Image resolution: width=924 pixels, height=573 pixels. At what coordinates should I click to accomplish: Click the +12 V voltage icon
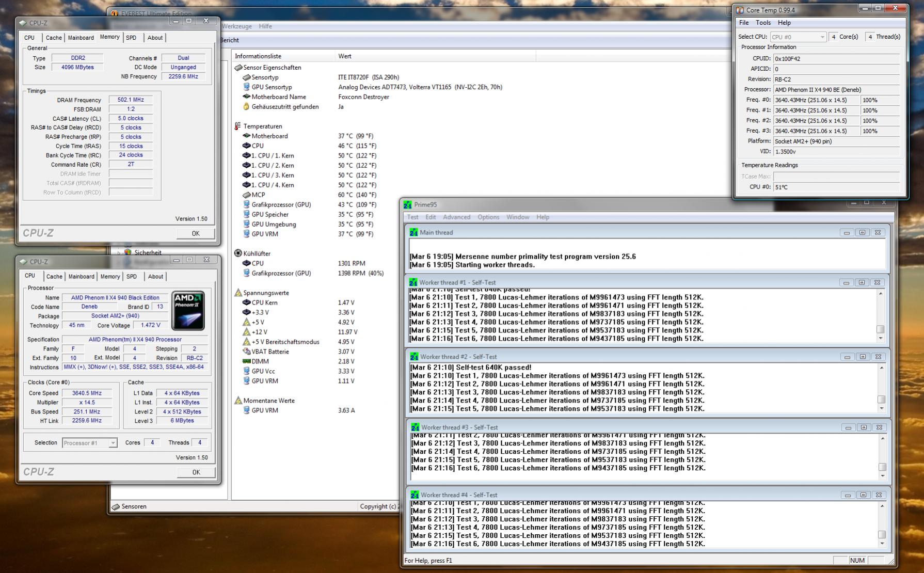[246, 332]
